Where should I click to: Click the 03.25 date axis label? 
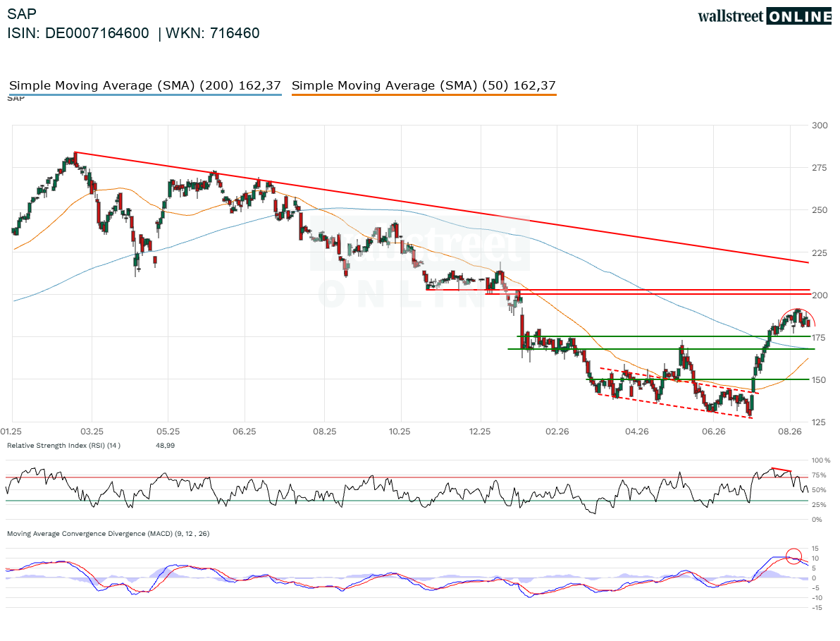(92, 432)
